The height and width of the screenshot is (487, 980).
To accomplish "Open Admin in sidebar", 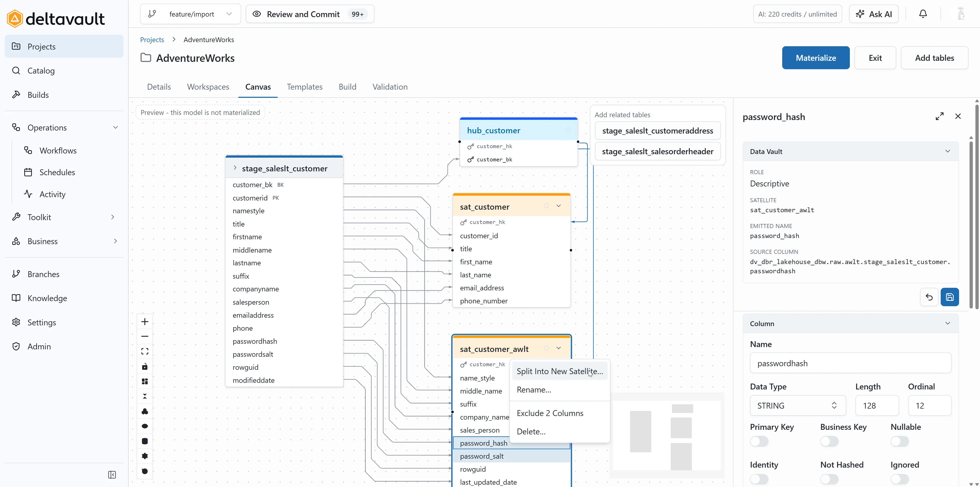I will 64,347.
